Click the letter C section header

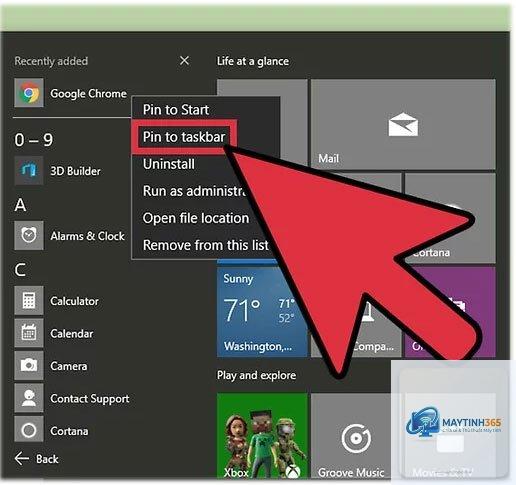[20, 269]
